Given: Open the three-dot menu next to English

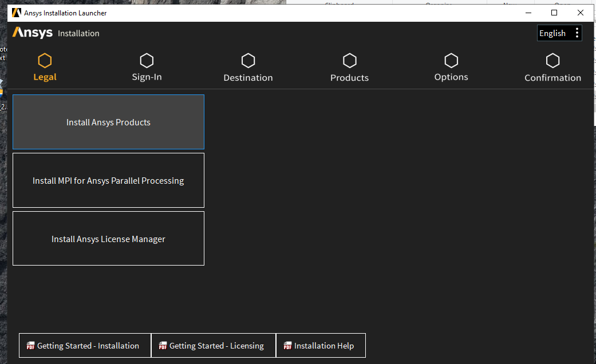Looking at the screenshot, I should click(577, 33).
